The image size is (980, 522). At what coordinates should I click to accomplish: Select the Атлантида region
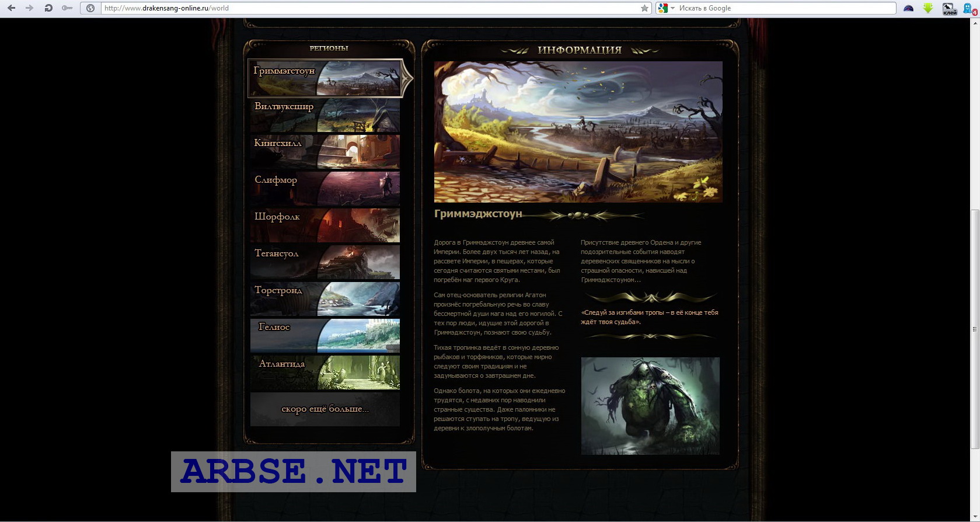pos(325,373)
